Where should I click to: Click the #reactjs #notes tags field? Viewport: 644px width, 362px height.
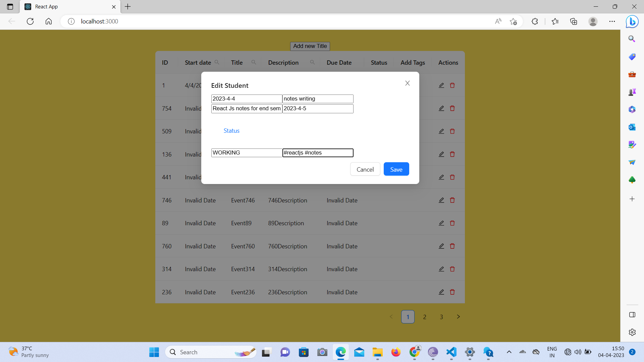coord(318,153)
